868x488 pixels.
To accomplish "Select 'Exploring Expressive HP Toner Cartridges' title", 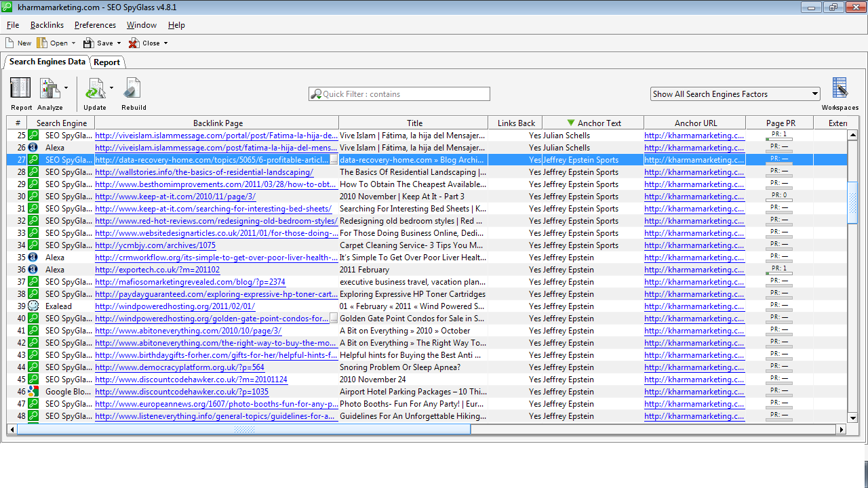I will (x=412, y=294).
